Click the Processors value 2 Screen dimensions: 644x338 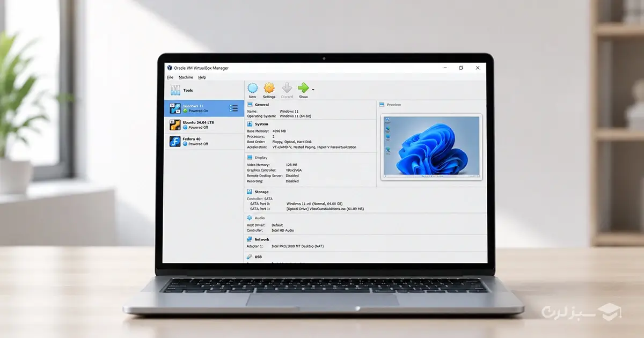[273, 136]
